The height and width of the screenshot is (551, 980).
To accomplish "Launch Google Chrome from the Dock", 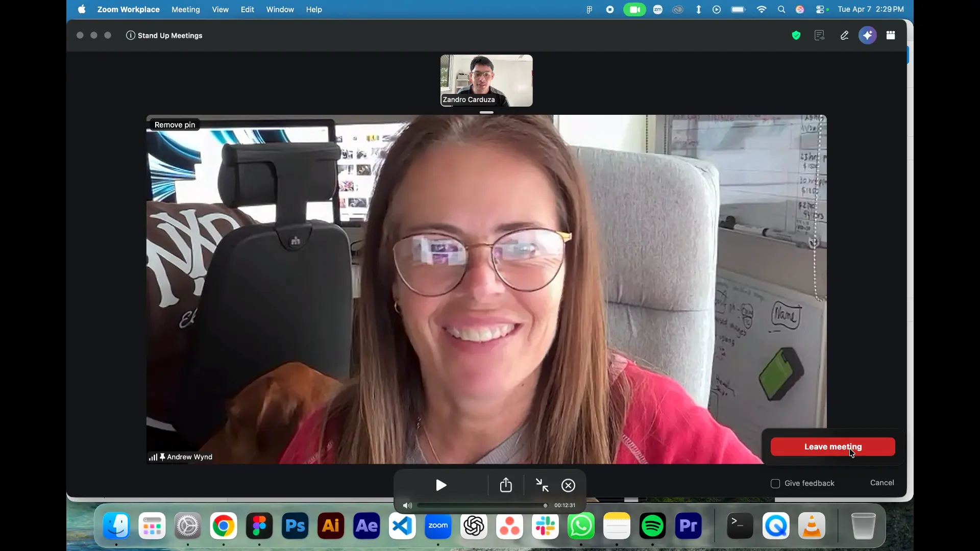I will pos(224,526).
